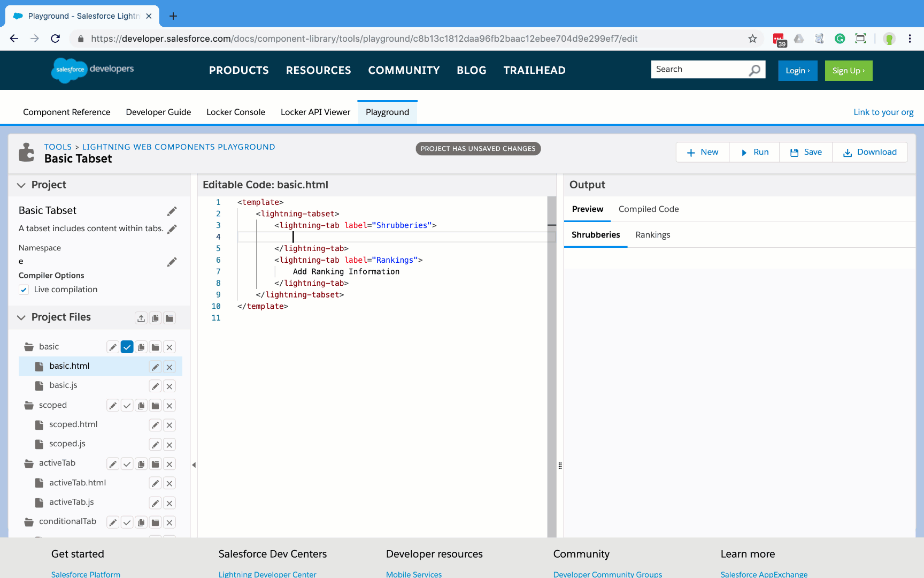Rename the scoped folder

113,406
